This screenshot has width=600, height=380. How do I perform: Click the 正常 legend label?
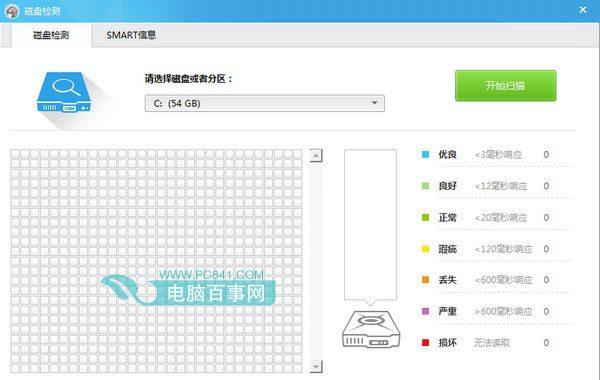coord(447,217)
